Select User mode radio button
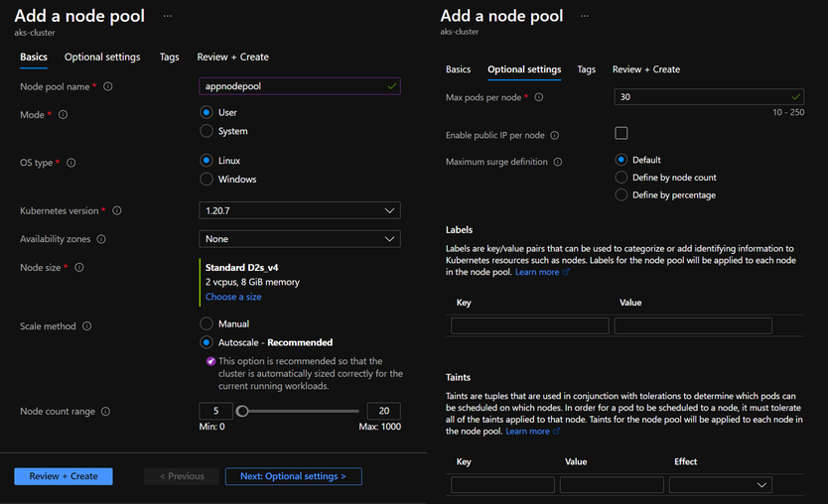 click(x=207, y=112)
